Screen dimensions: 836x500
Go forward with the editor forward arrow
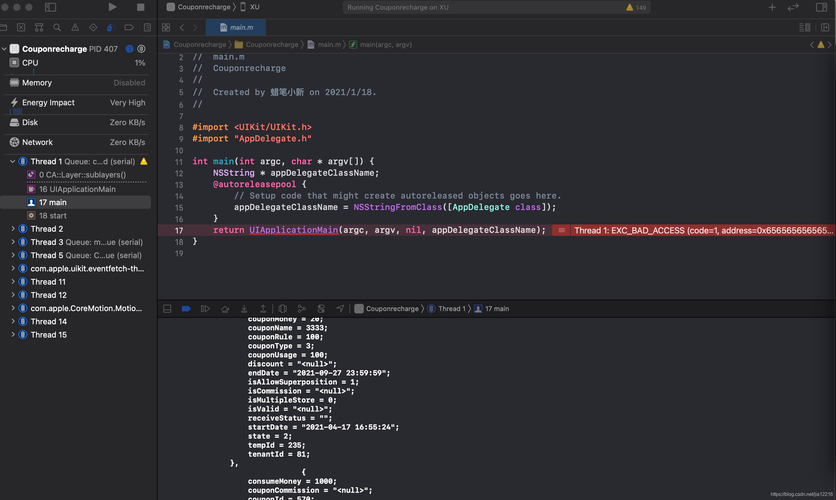point(195,27)
